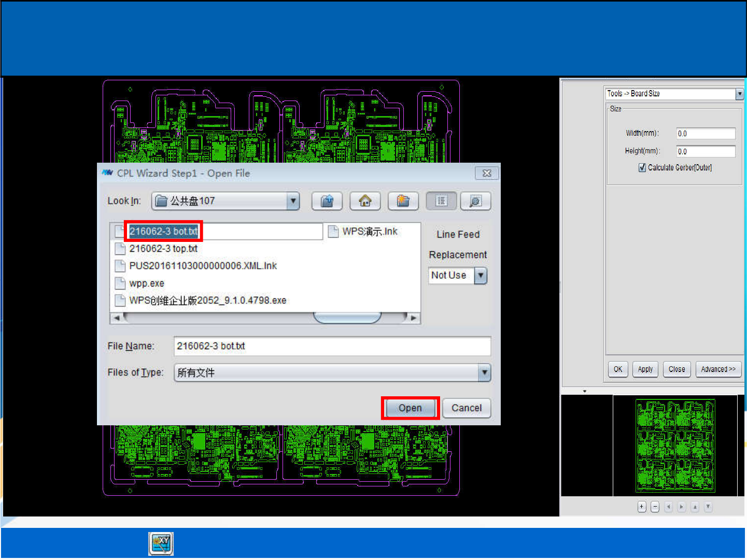747x560 pixels.
Task: Click file list scroll-right arrow
Action: click(x=414, y=318)
